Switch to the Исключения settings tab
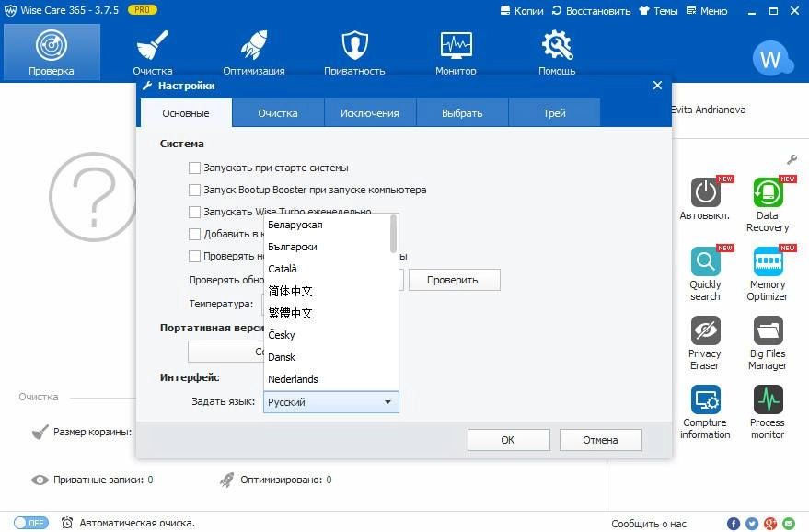Screen dimensions: 809x532 click(x=370, y=113)
